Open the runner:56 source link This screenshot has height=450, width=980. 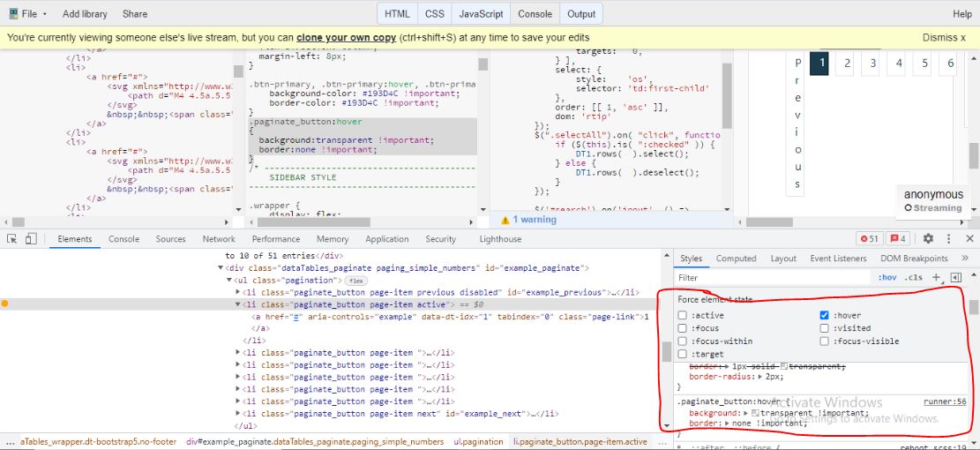(x=945, y=402)
